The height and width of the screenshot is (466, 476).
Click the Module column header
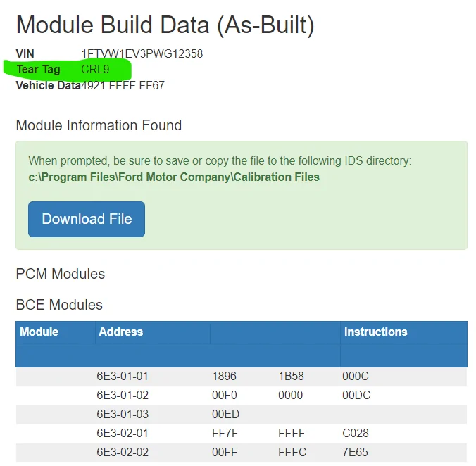(39, 332)
